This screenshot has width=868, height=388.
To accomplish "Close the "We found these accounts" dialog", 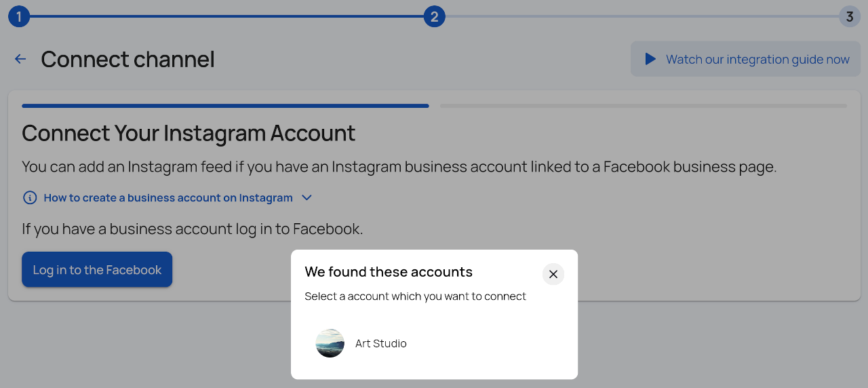I will (x=553, y=274).
